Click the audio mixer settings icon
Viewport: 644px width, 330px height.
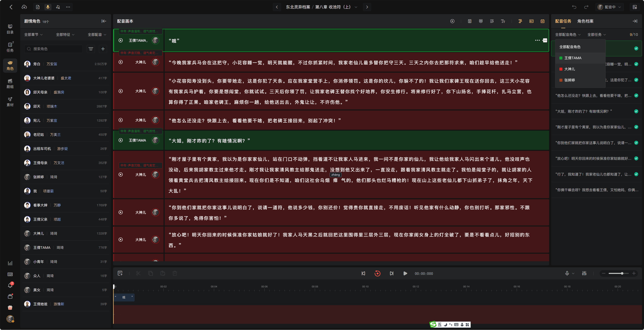click(x=584, y=273)
